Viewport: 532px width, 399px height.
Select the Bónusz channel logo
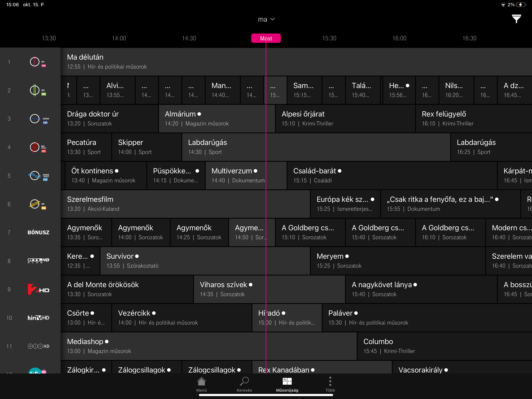39,232
